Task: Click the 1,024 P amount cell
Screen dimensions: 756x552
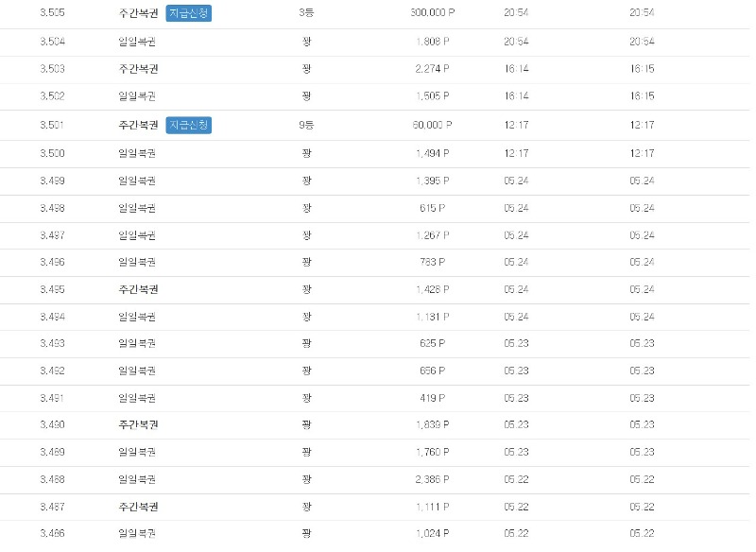Action: coord(433,534)
